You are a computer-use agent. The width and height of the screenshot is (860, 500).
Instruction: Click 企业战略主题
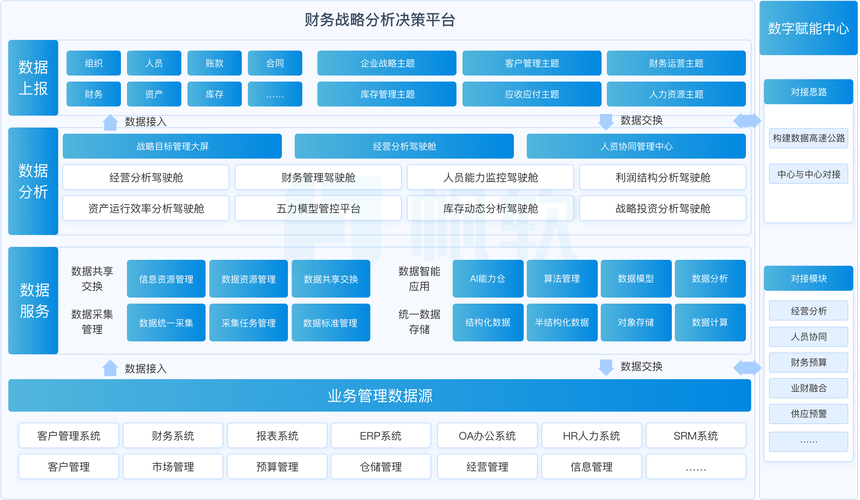click(x=387, y=63)
